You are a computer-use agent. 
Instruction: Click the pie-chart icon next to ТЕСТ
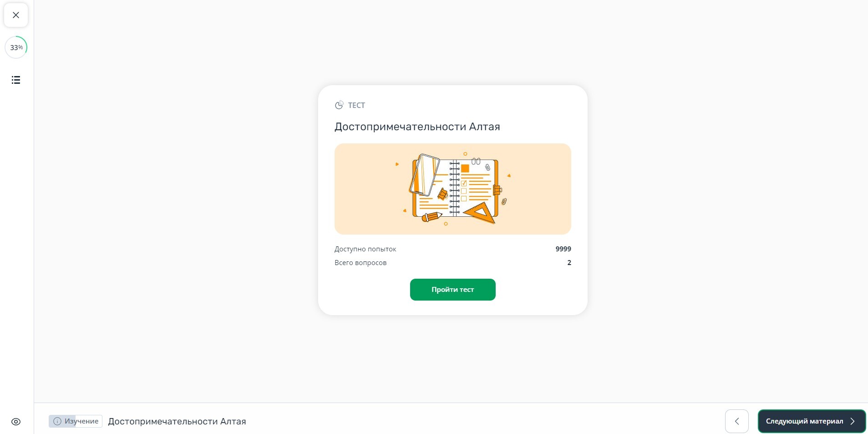(339, 105)
